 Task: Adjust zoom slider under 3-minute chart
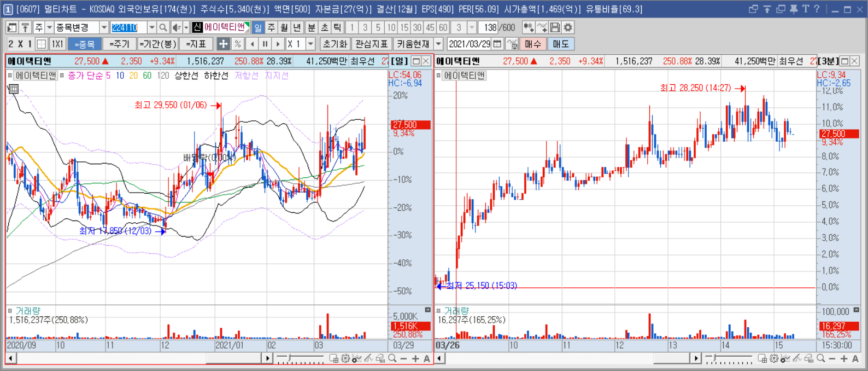coord(729,359)
